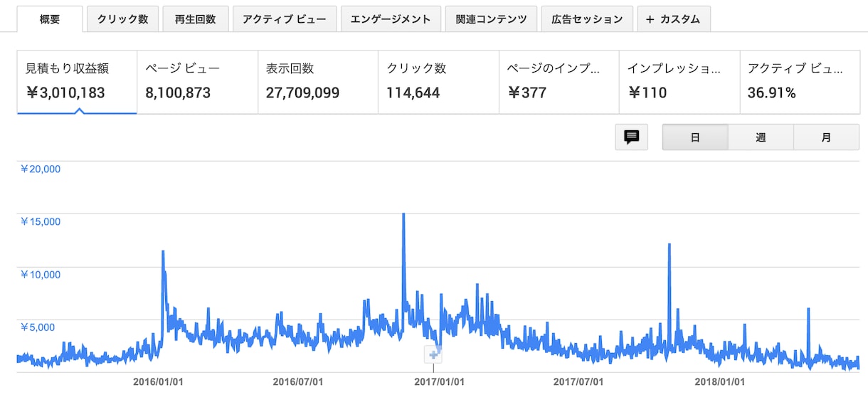This screenshot has width=868, height=395.
Task: Click the 2016/01/01 date label
Action: coord(158,381)
